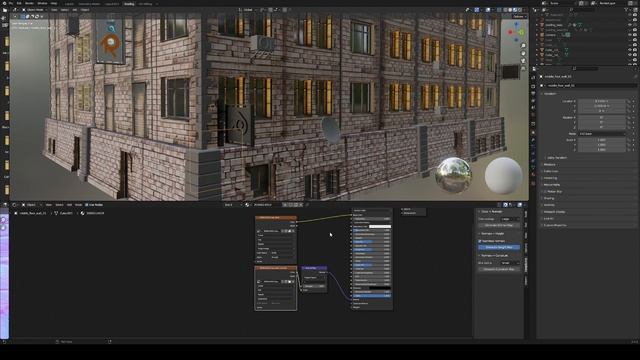Open the Render menu
The width and height of the screenshot is (640, 360).
[29, 3]
